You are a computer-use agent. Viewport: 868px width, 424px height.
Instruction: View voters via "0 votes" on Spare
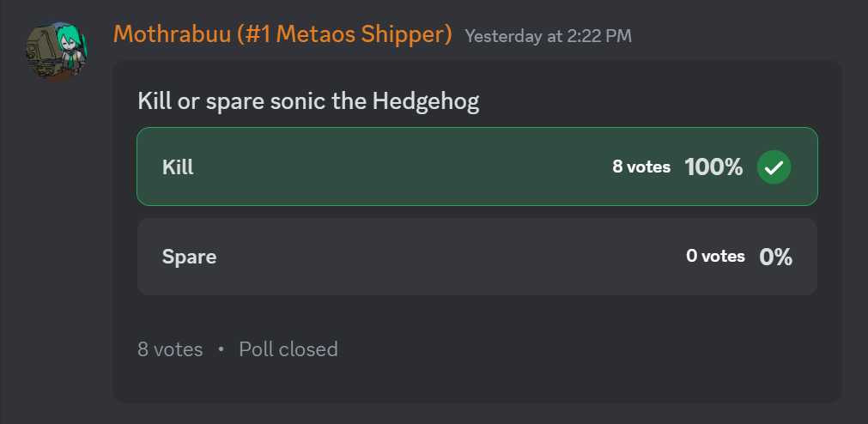[715, 257]
